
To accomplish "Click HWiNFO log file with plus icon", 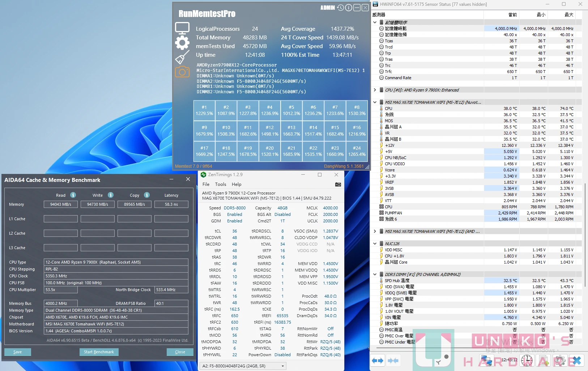I will (x=544, y=361).
